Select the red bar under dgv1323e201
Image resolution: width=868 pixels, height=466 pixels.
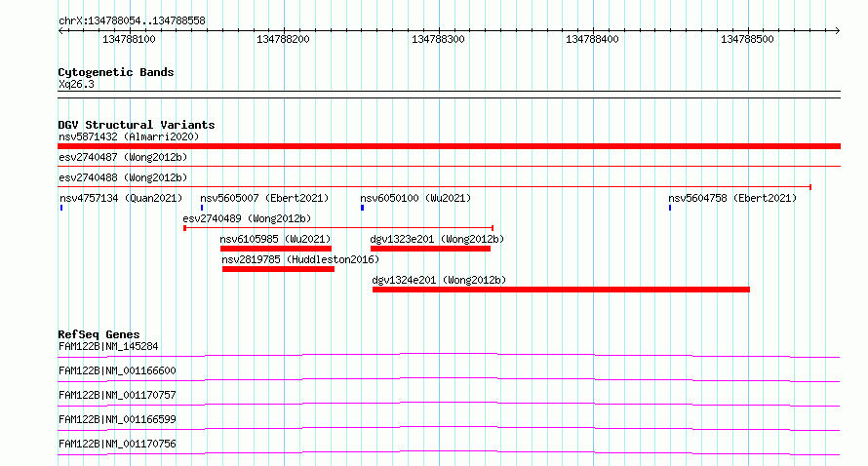click(431, 249)
